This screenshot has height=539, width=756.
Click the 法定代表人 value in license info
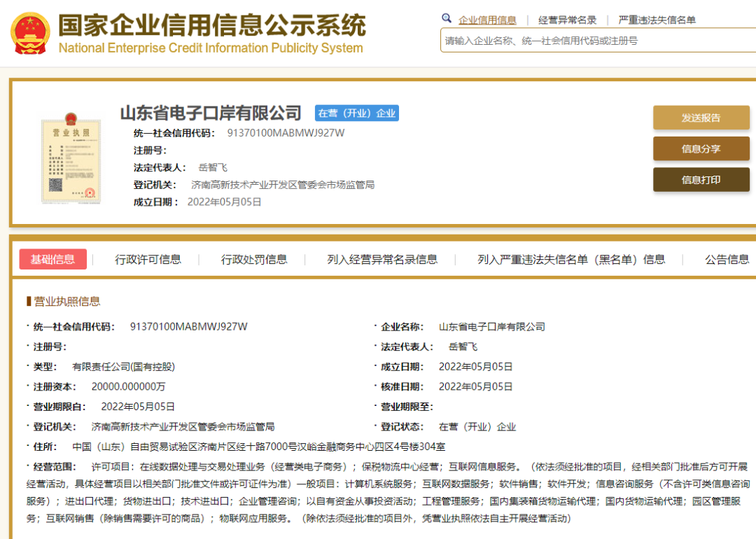[463, 346]
